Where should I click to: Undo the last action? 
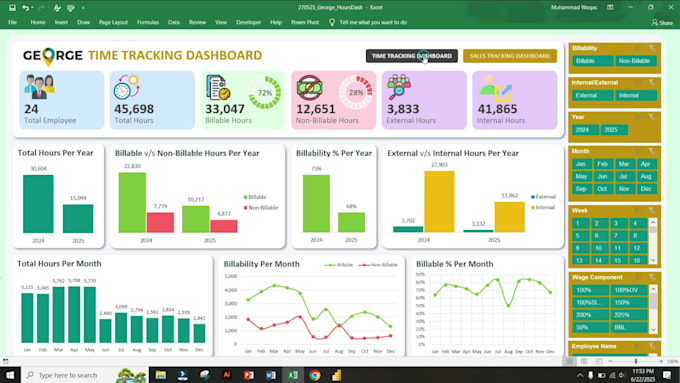(x=26, y=7)
